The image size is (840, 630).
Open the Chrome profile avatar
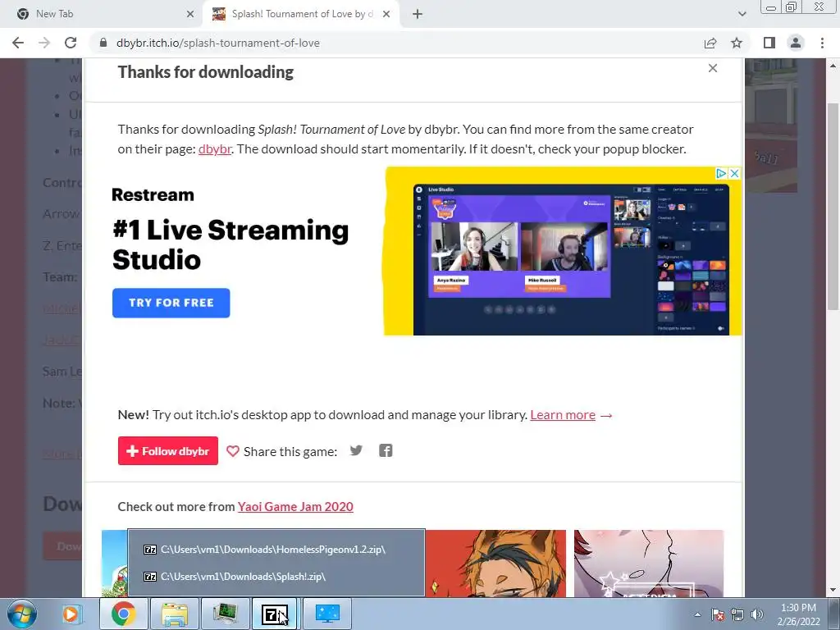[796, 43]
